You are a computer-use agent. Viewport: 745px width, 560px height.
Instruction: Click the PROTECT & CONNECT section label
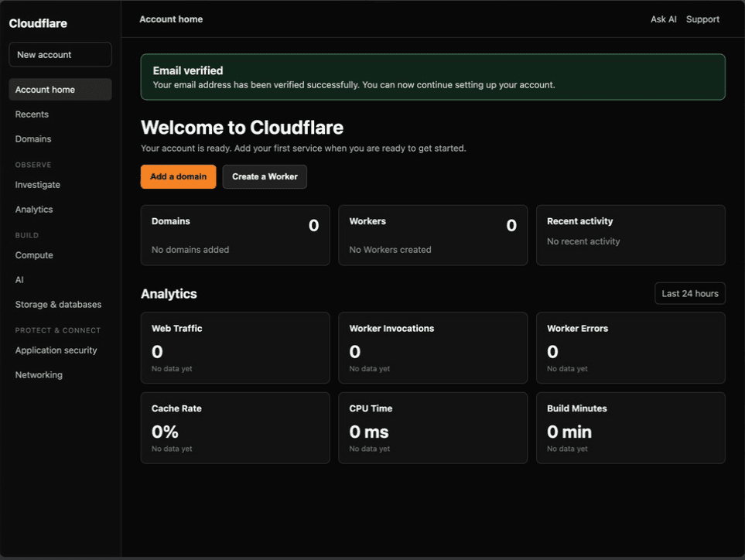[x=58, y=330]
